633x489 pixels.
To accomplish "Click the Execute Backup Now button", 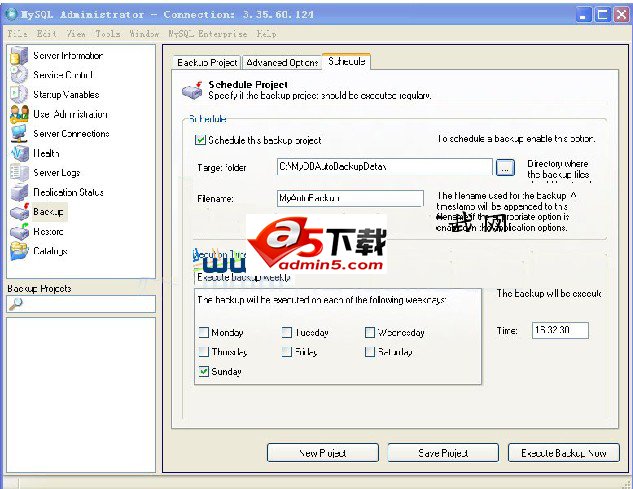I will (x=564, y=453).
